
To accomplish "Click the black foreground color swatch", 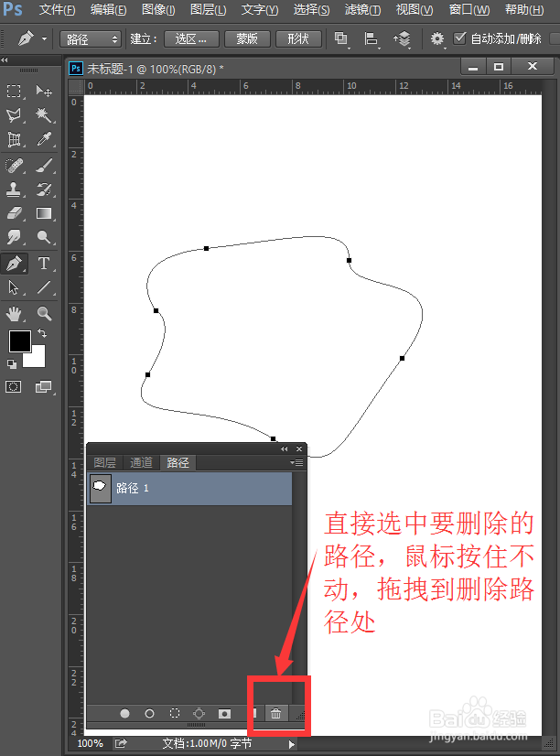I will coord(20,341).
